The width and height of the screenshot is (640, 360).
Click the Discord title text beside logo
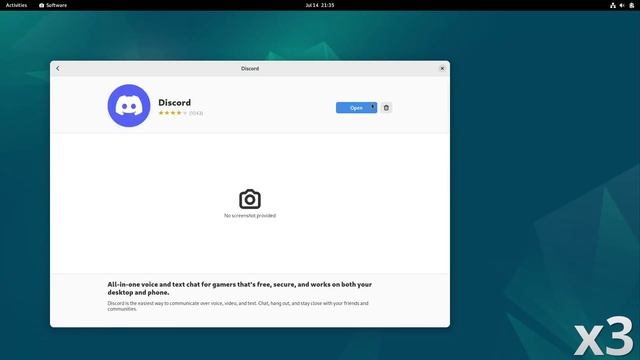click(x=174, y=102)
